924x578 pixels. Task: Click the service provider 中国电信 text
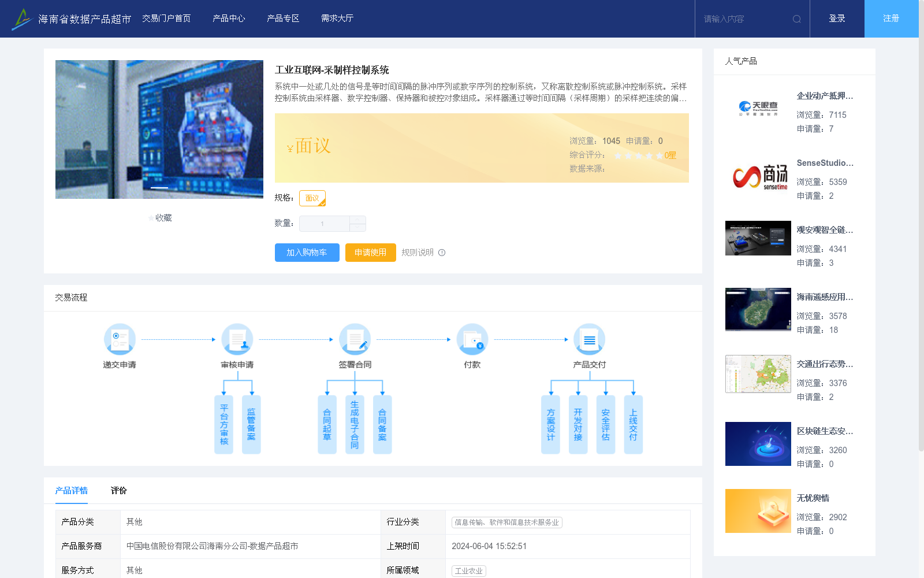coord(213,546)
